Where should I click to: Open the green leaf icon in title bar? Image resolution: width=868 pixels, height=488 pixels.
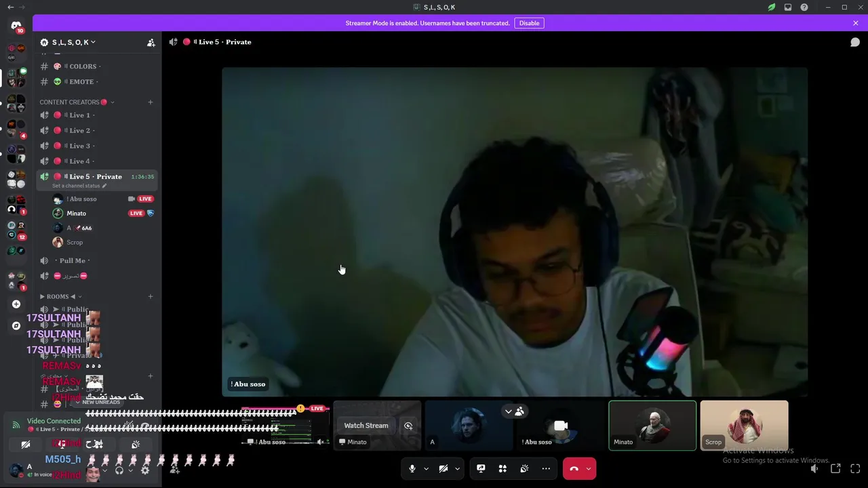click(x=772, y=7)
